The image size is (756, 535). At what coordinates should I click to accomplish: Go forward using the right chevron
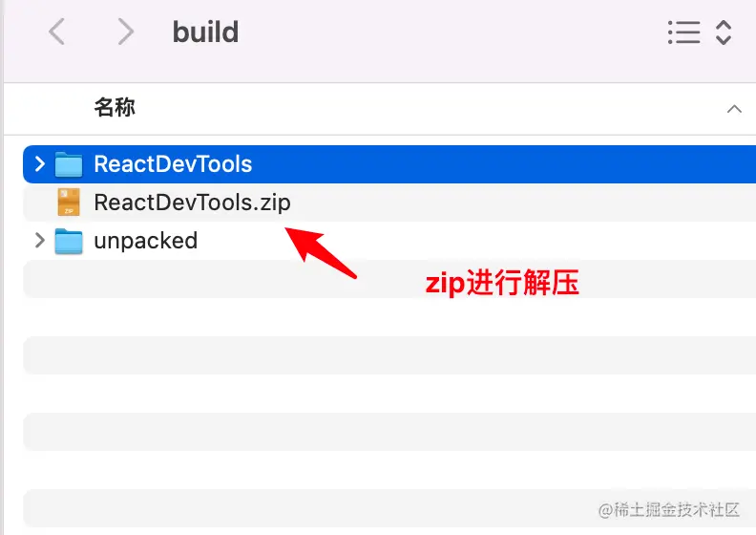point(125,32)
